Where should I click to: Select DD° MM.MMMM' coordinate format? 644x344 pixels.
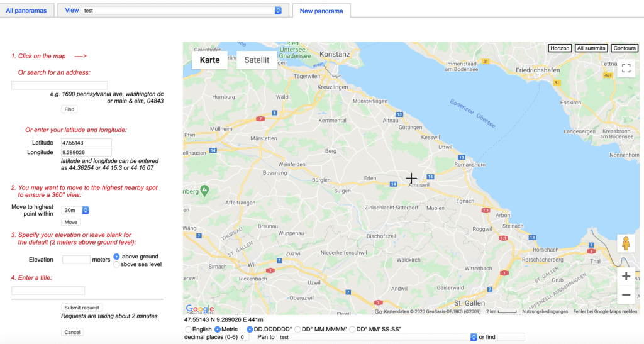coord(297,330)
